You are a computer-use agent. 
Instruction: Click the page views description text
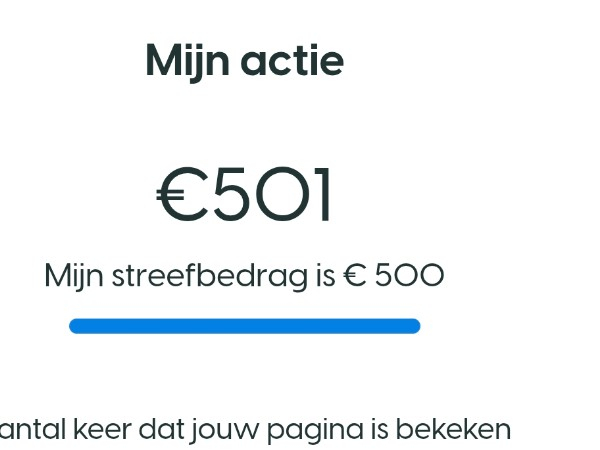pyautogui.click(x=255, y=430)
